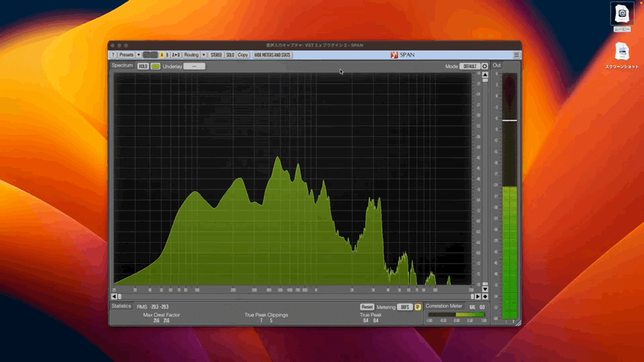Click the Copy button
Image resolution: width=644 pixels, height=362 pixels.
243,55
